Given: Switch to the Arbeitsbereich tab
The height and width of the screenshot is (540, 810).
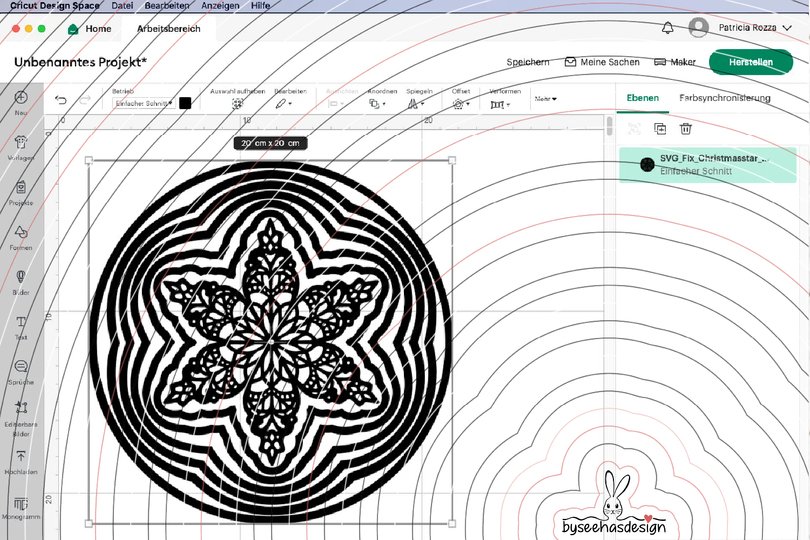Looking at the screenshot, I should [x=168, y=29].
